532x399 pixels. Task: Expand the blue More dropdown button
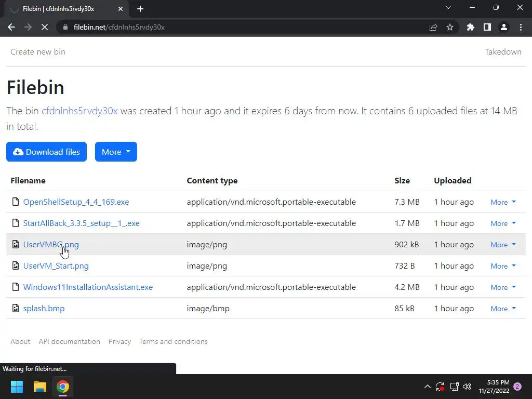tap(116, 152)
